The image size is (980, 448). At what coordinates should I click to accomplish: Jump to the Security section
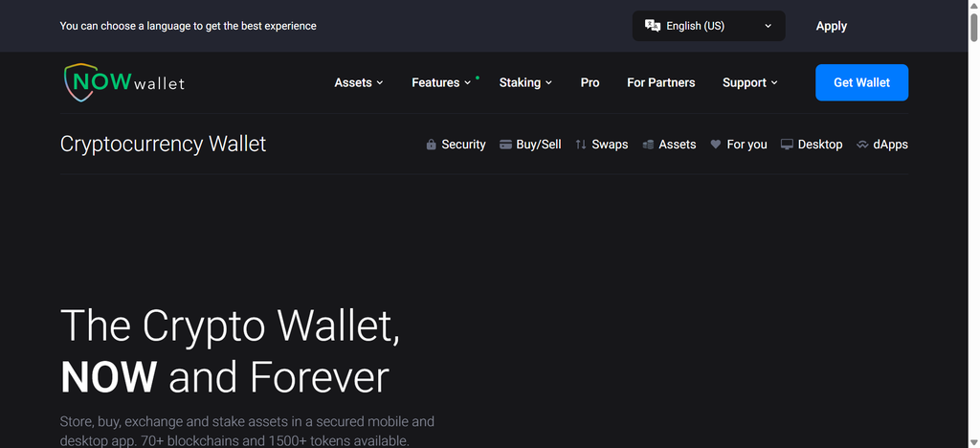(x=456, y=145)
